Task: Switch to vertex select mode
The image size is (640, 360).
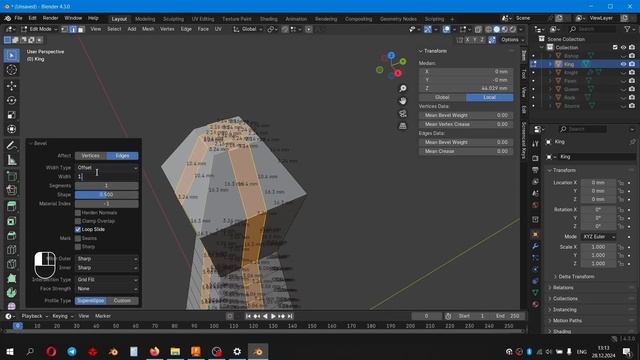Action: pos(64,29)
